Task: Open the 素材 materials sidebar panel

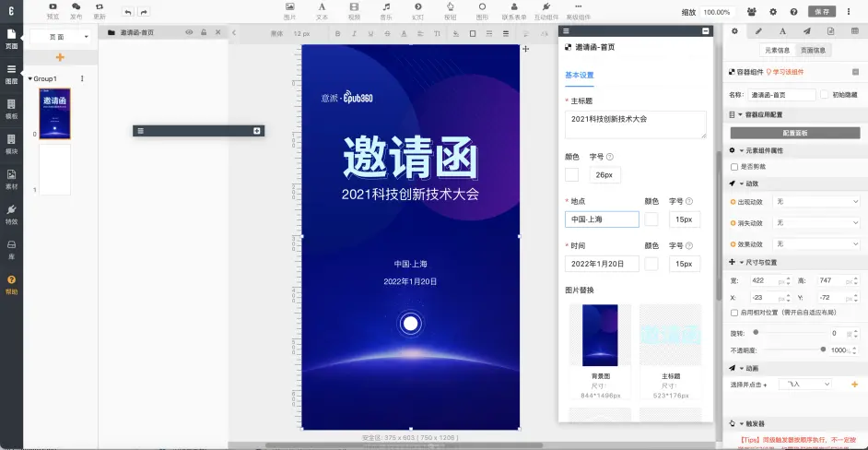Action: click(11, 179)
